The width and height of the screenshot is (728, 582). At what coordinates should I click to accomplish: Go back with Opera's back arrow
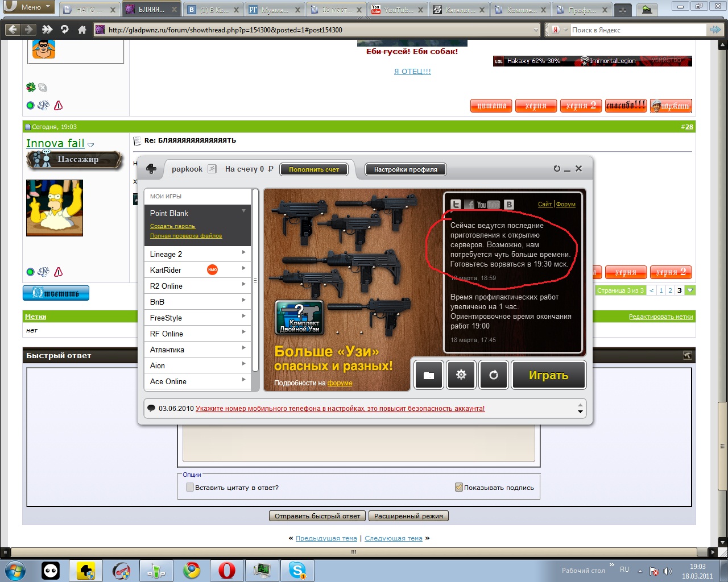(13, 30)
